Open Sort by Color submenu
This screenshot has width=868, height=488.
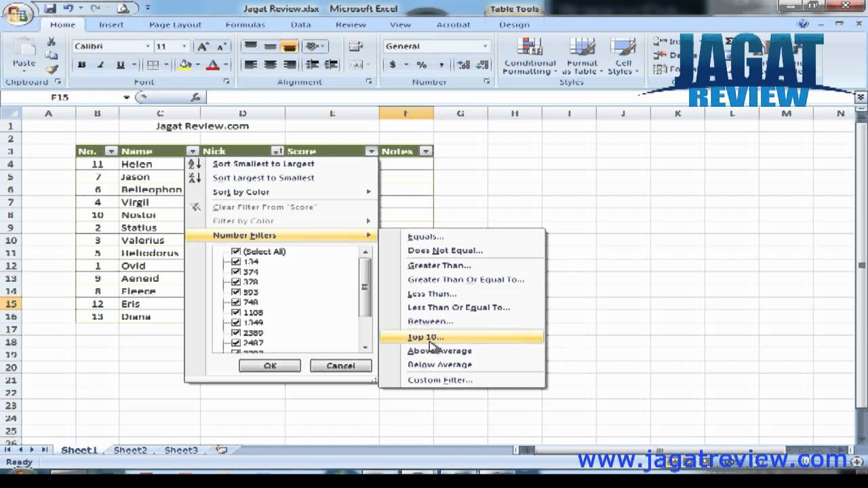281,192
